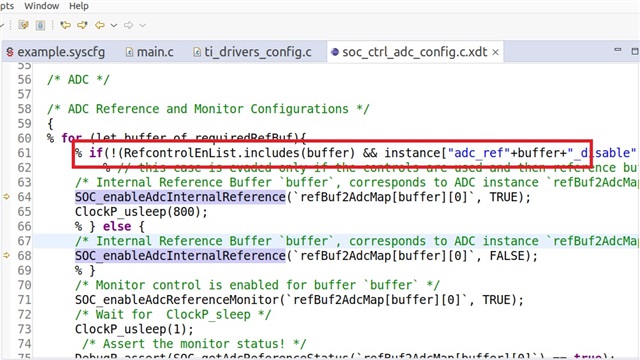Navigate back with the yellow left arrow
640x360 pixels.
coord(100,25)
